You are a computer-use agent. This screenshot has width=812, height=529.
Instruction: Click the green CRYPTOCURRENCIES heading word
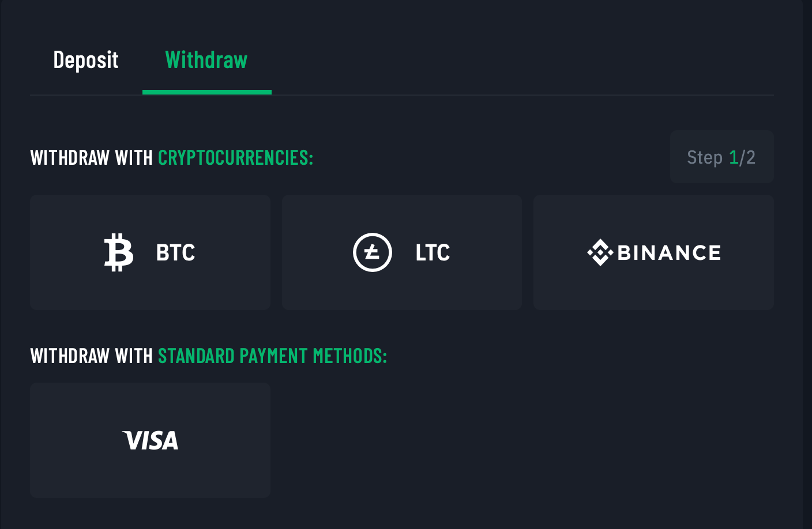tap(235, 157)
